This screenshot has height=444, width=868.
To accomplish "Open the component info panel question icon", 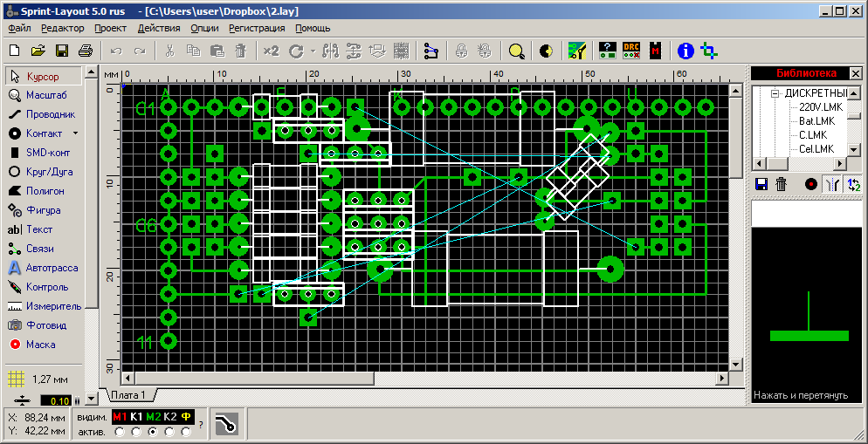I will point(608,51).
